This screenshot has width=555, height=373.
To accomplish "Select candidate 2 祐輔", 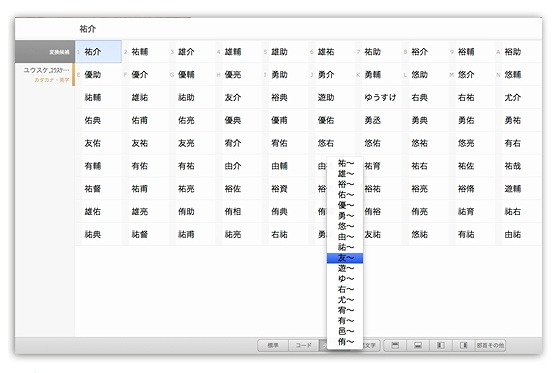I will click(x=145, y=52).
